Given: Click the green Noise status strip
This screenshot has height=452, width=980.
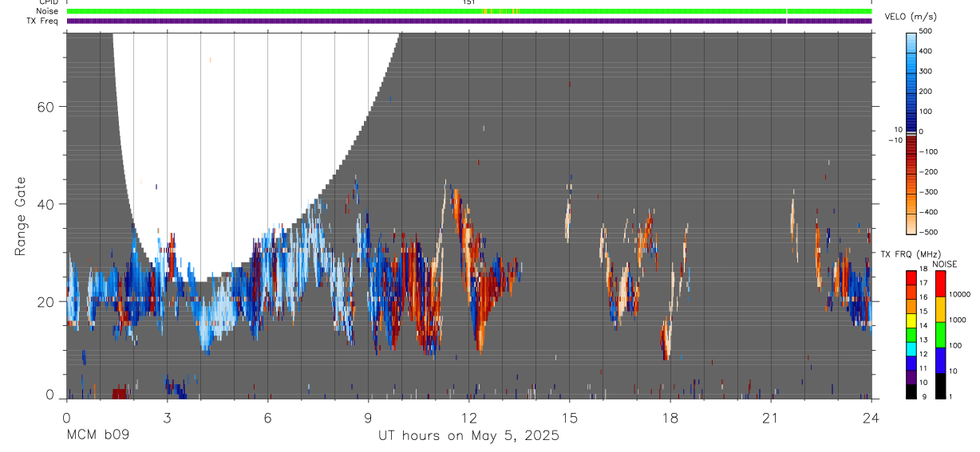Looking at the screenshot, I should point(469,11).
